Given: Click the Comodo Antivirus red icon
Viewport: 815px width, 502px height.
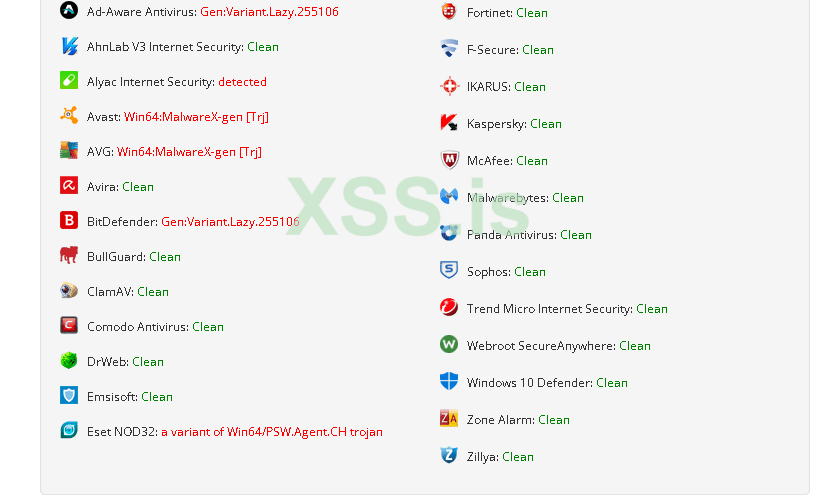Looking at the screenshot, I should click(69, 326).
